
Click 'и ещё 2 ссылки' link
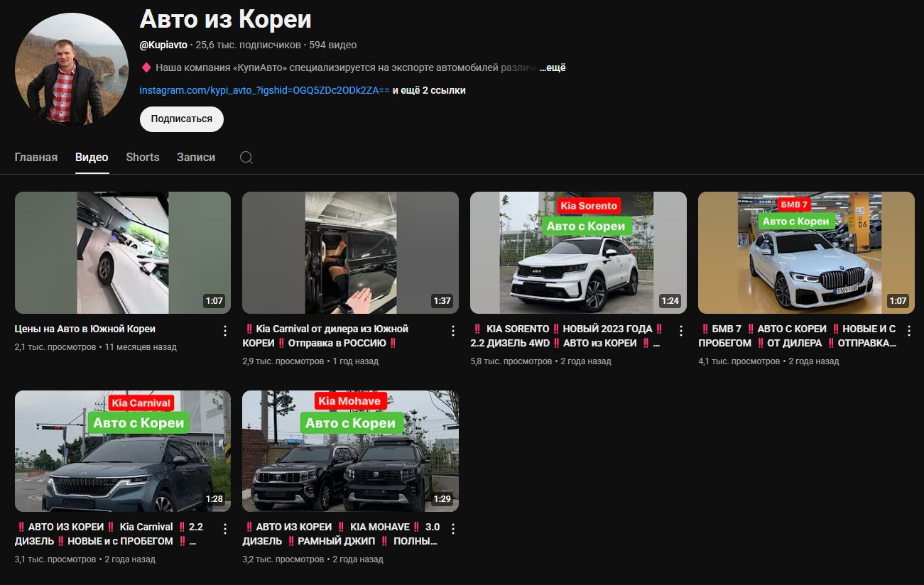click(x=429, y=91)
